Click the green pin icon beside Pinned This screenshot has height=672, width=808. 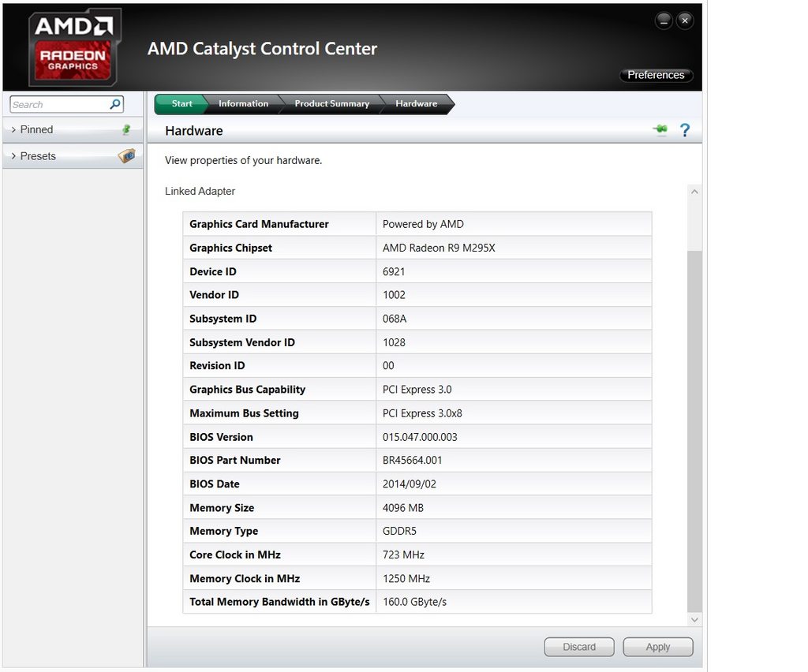pyautogui.click(x=126, y=129)
